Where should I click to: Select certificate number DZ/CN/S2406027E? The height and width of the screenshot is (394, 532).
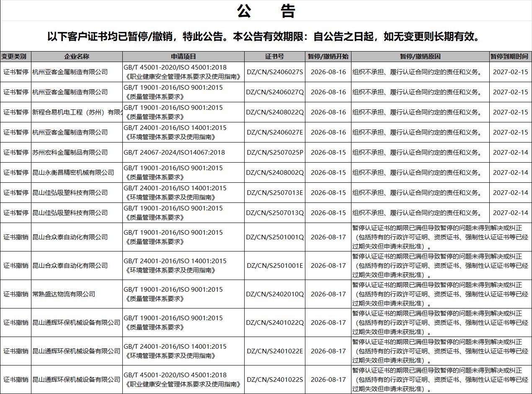pos(275,132)
